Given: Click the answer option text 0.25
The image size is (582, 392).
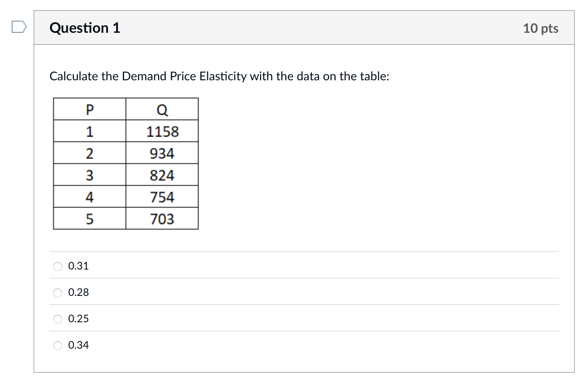Looking at the screenshot, I should pyautogui.click(x=78, y=318).
